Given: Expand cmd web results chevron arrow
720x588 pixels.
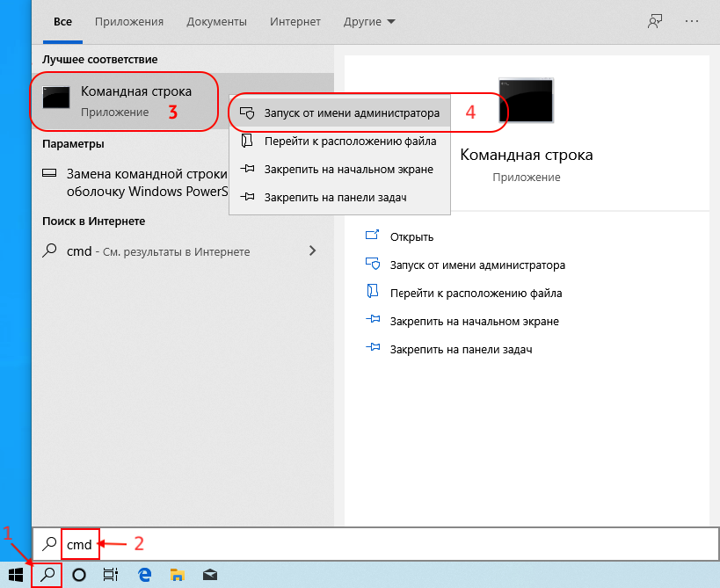Looking at the screenshot, I should pyautogui.click(x=312, y=250).
